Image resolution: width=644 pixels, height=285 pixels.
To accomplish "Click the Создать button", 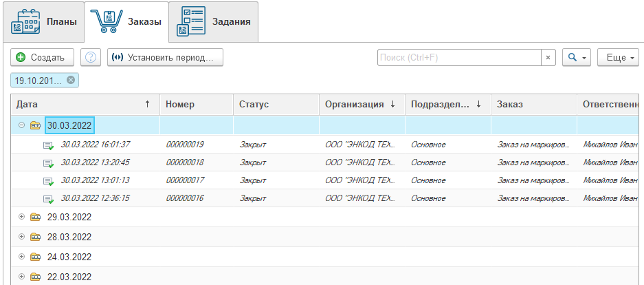I will point(42,58).
